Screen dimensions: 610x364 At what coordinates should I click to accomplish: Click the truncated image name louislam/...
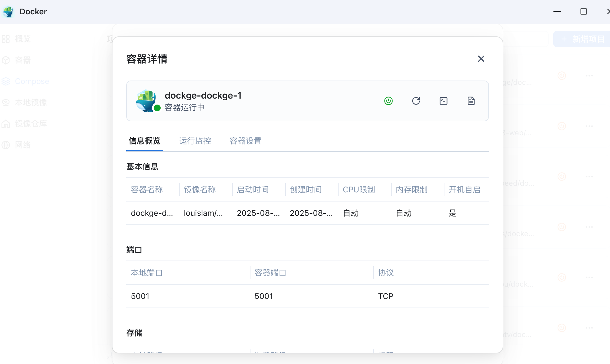203,213
